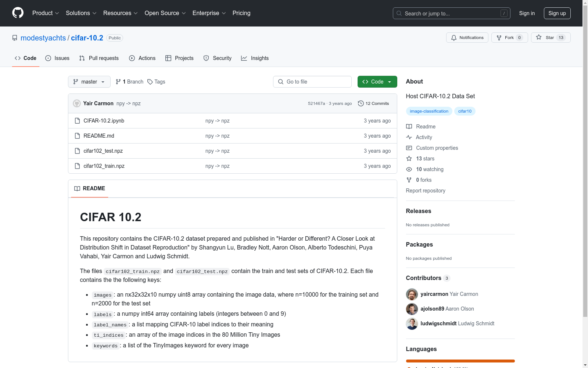Click the Sign up button

557,13
